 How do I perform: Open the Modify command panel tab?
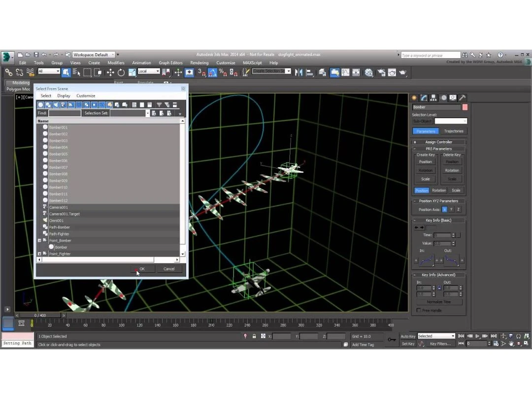(424, 98)
